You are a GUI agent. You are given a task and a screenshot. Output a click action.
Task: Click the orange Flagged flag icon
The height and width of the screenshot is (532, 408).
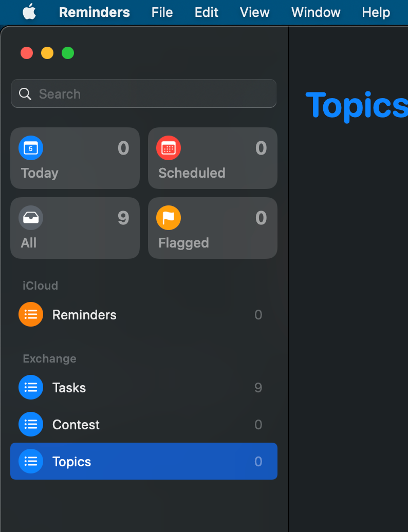point(168,218)
